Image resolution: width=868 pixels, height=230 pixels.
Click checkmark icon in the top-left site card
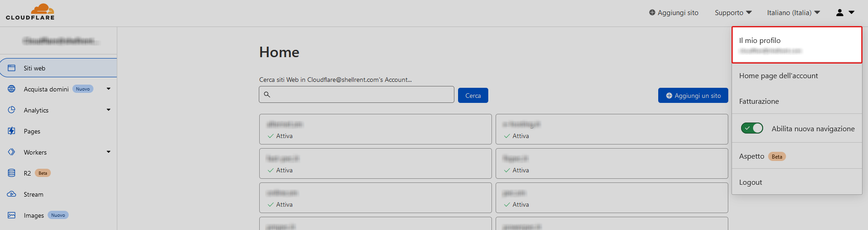click(x=271, y=136)
